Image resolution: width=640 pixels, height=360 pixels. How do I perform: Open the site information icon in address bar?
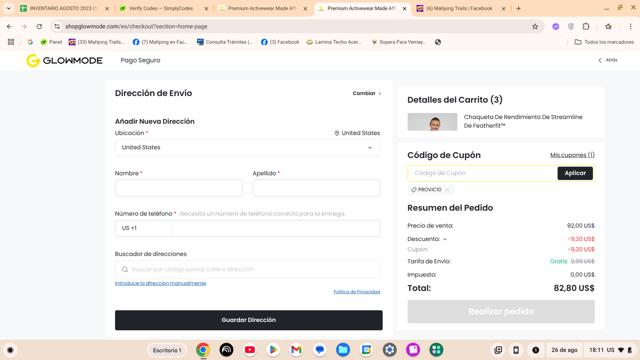click(x=57, y=27)
